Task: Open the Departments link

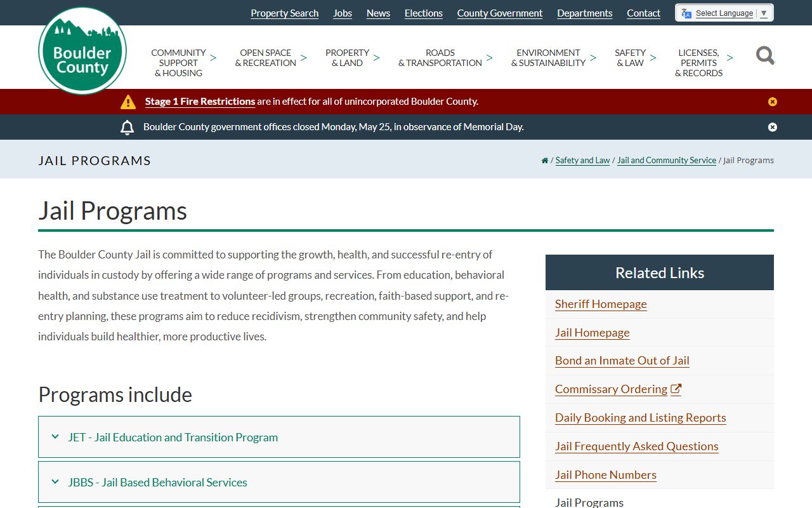Action: [585, 13]
